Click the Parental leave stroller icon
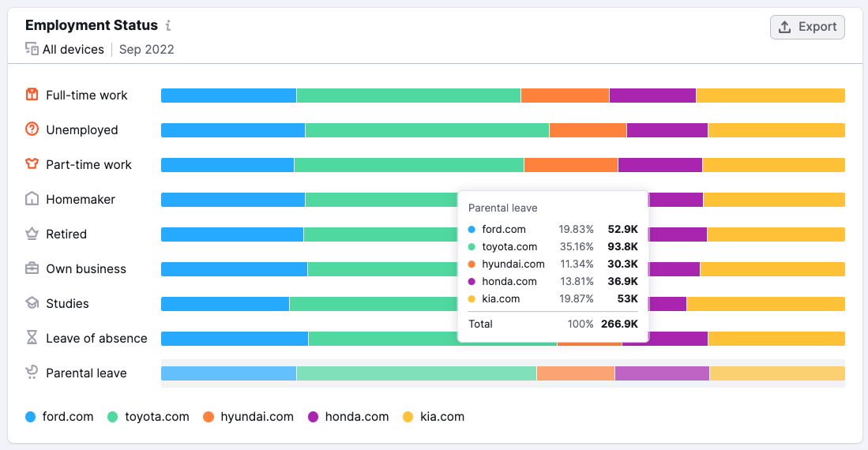The image size is (868, 450). pos(32,373)
